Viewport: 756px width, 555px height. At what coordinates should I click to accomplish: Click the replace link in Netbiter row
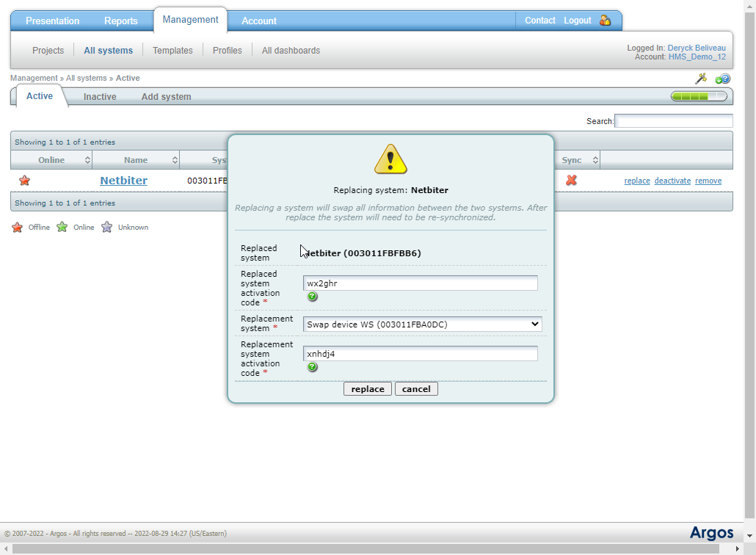(x=637, y=181)
